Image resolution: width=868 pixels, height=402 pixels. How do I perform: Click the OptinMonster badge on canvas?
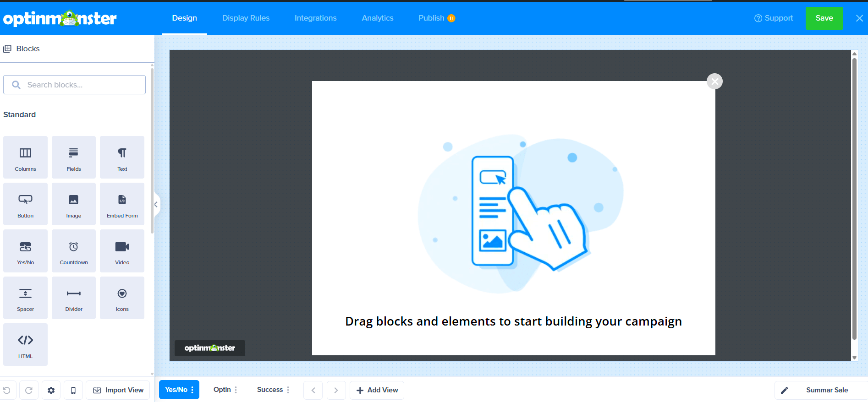coord(209,348)
